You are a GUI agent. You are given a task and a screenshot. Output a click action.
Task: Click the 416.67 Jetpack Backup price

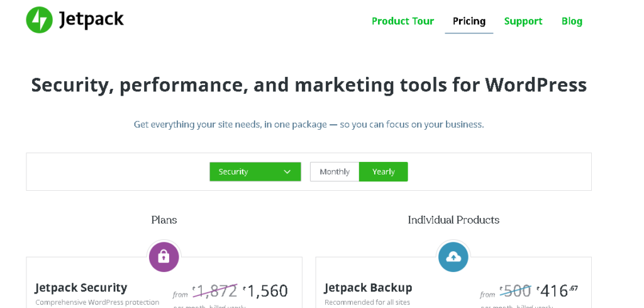[x=557, y=290]
